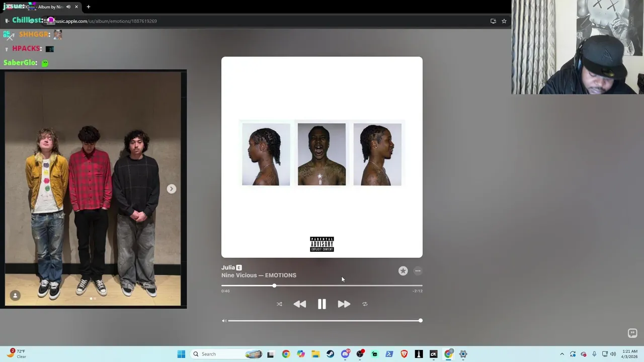Skip back to the previous track
Screen dimensions: 644x362
coord(300,304)
